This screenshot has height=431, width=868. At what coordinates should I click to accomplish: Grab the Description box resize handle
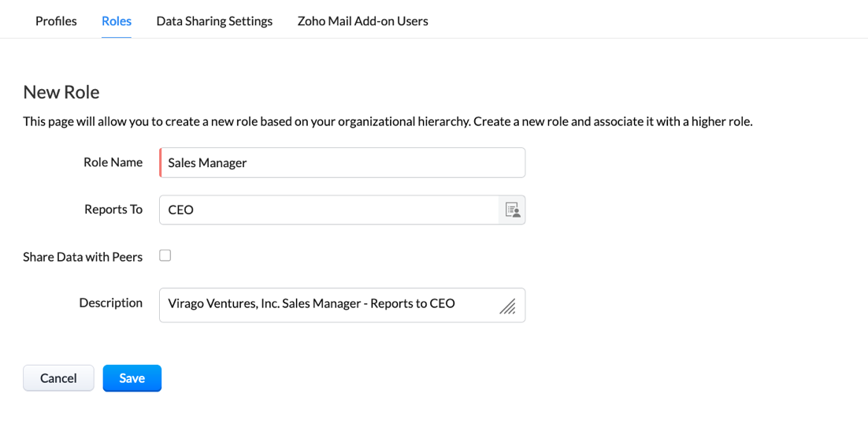click(507, 307)
